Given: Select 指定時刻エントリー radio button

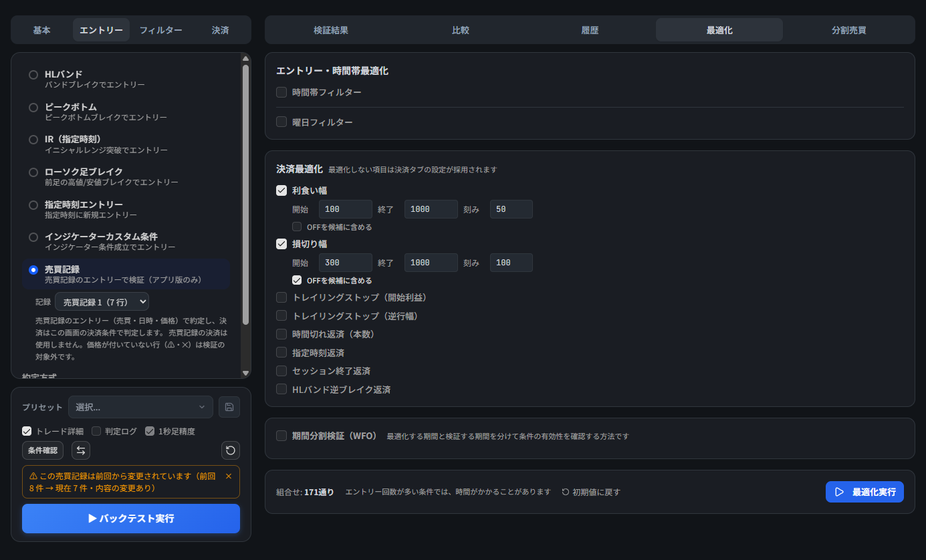Looking at the screenshot, I should tap(33, 205).
